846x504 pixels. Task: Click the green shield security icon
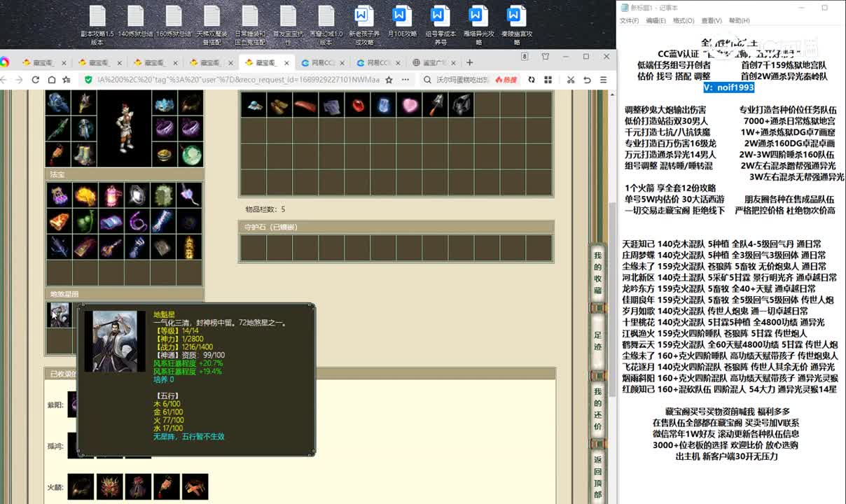tap(88, 80)
